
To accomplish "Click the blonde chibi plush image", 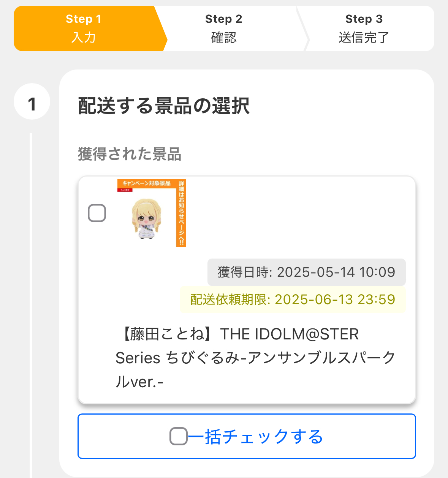I will click(x=146, y=218).
